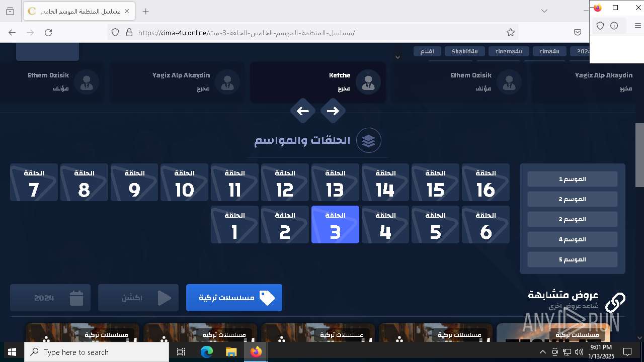Open the action genre (اكشن) button
644x362 pixels.
[138, 298]
